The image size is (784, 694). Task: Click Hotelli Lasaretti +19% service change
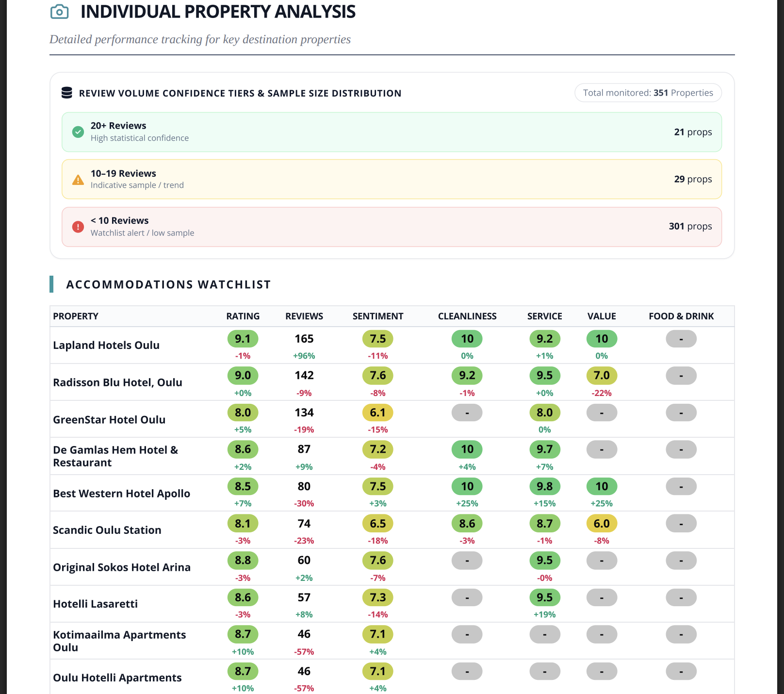[545, 614]
